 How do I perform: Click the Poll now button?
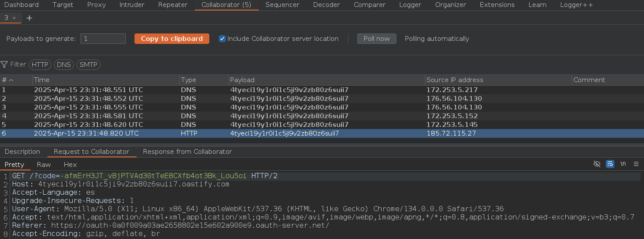point(376,39)
